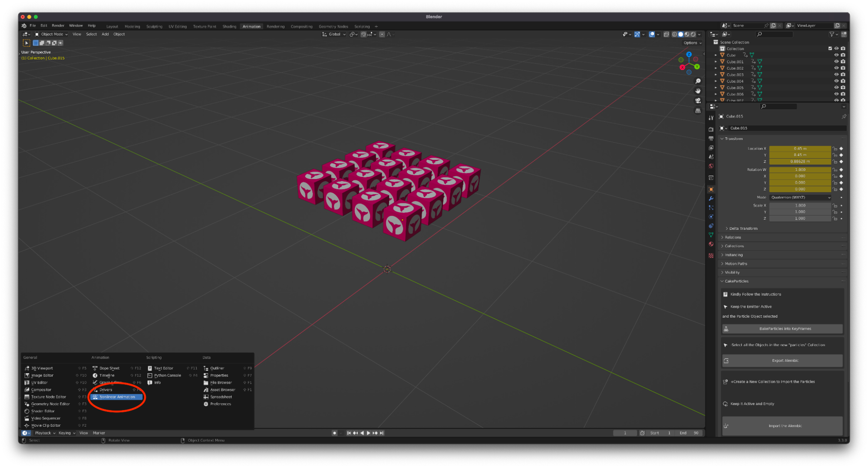The image size is (868, 468).
Task: Switch to the Modeling workspace tab
Action: [x=132, y=27]
